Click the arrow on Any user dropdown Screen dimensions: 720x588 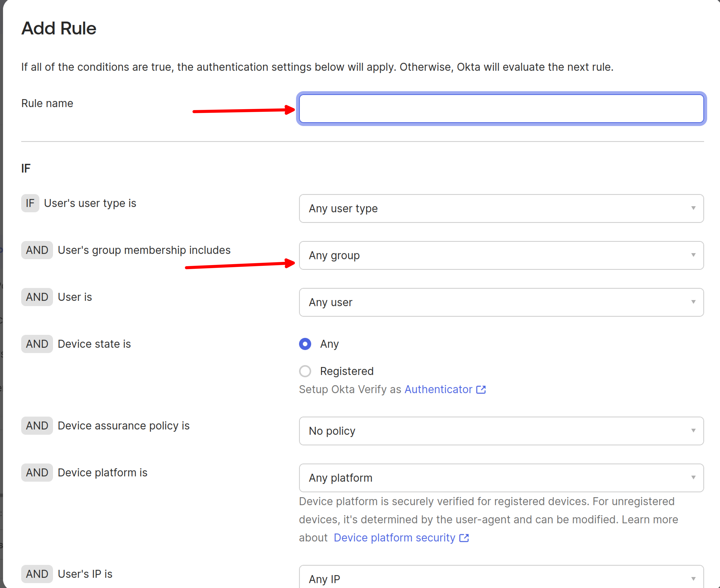(x=693, y=302)
